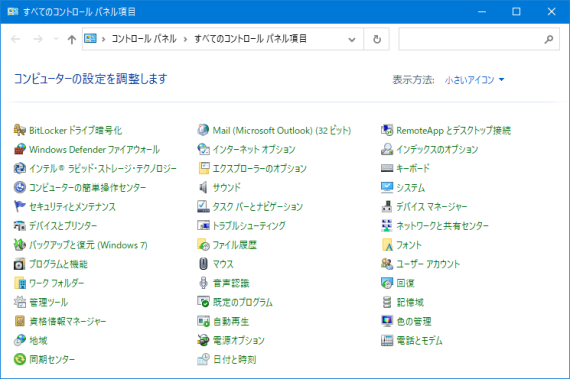Open the トラブルシューティング icon
The image size is (570, 379).
(203, 226)
